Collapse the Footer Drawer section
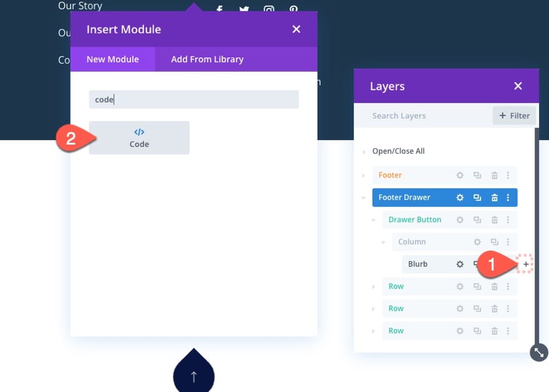Image resolution: width=549 pixels, height=392 pixels. point(364,198)
